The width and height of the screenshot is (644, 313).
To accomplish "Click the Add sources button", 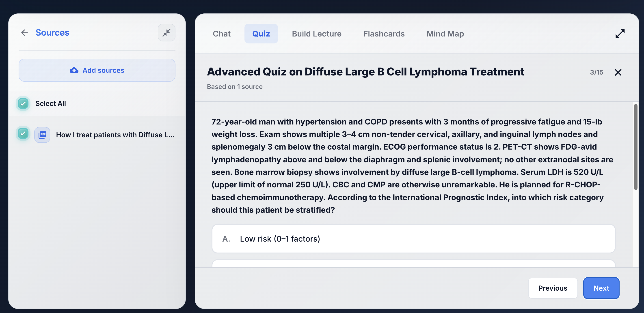I will point(97,70).
